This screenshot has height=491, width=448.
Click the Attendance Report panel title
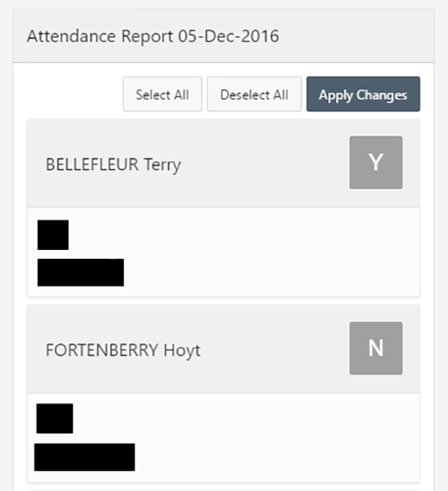pyautogui.click(x=153, y=36)
